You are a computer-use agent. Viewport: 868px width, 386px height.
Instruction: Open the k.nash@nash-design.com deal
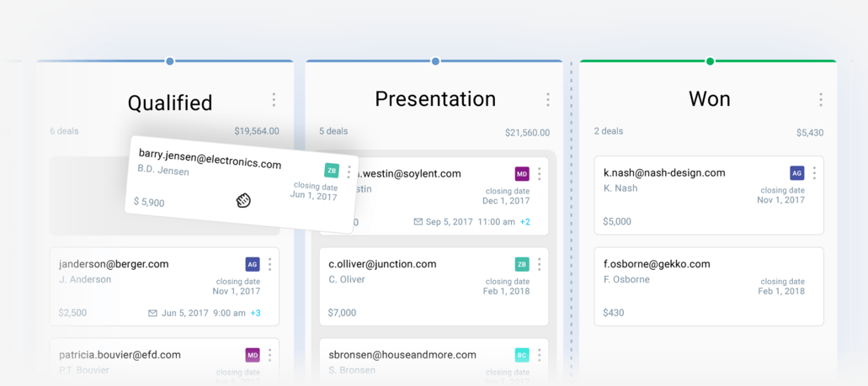tap(664, 172)
